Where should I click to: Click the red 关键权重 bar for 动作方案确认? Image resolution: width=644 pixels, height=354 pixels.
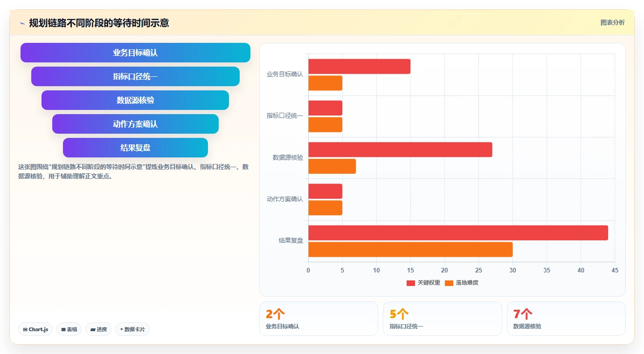pos(325,191)
